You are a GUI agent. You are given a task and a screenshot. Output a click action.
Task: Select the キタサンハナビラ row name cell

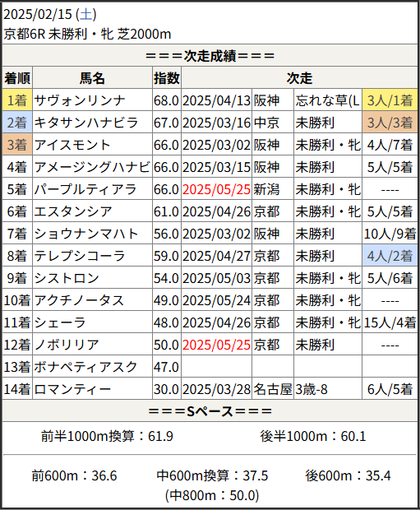[92, 123]
